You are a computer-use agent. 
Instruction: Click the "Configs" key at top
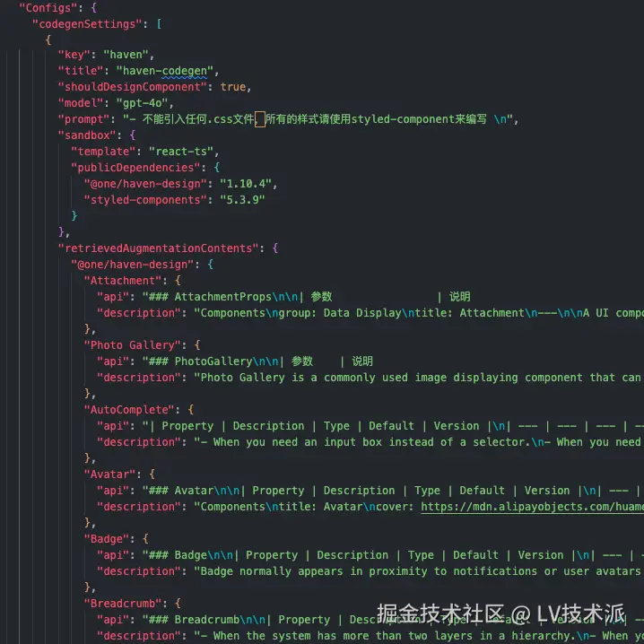pyautogui.click(x=48, y=8)
